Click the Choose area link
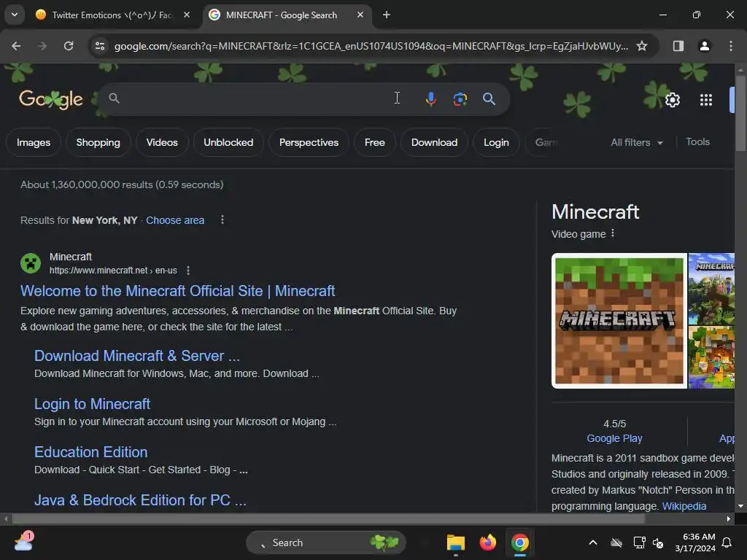This screenshot has width=747, height=560. click(x=175, y=220)
